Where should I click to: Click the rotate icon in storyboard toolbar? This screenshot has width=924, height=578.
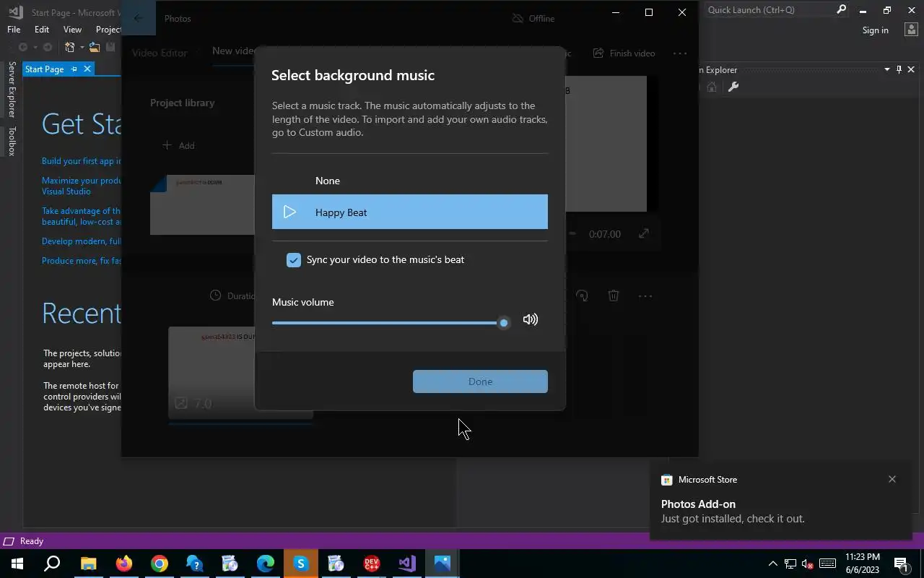(583, 296)
